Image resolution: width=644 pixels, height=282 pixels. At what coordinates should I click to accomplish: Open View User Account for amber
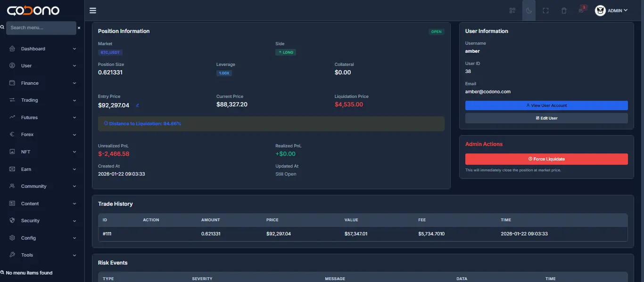pos(546,105)
